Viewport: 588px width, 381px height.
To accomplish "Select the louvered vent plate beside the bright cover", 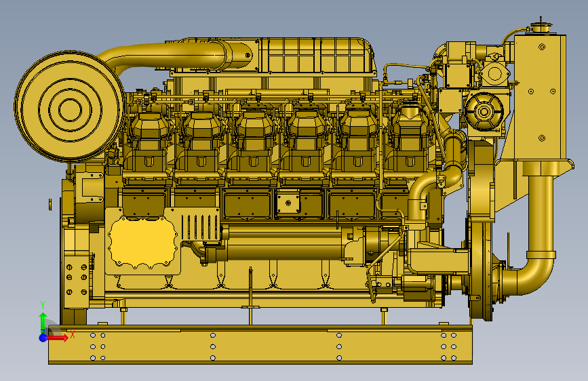I will (x=201, y=227).
